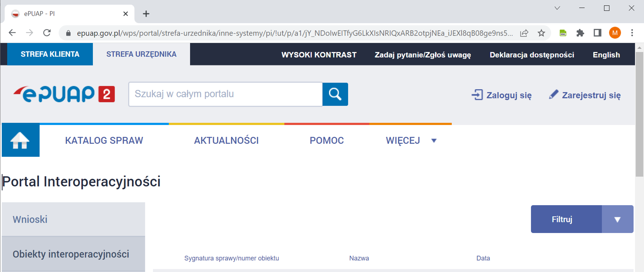This screenshot has width=644, height=272.
Task: Expand the tab search chevron in title bar
Action: [557, 8]
